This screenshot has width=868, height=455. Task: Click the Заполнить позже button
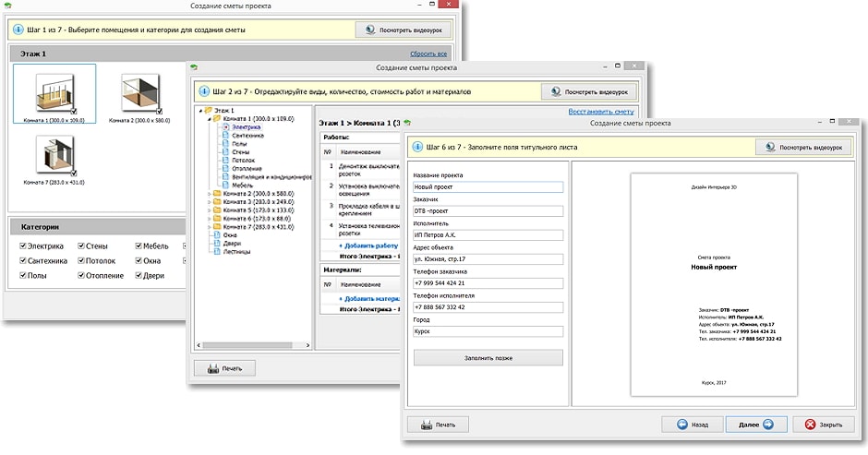pos(488,357)
